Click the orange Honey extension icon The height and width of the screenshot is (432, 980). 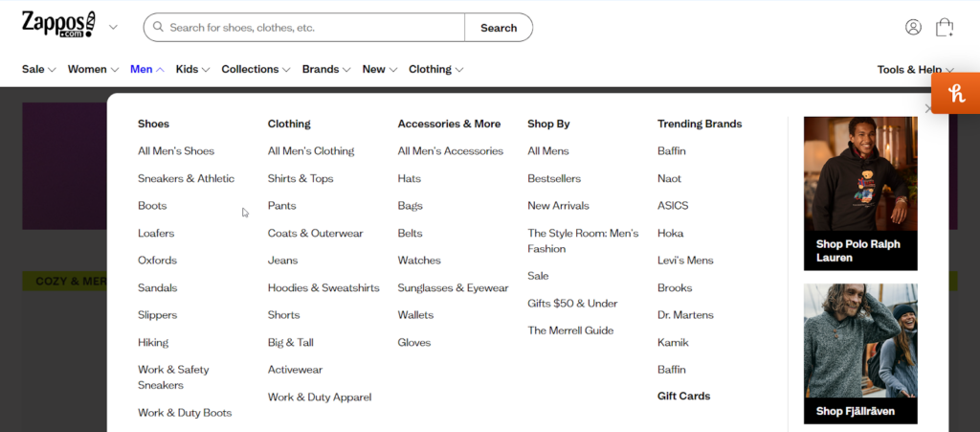point(955,94)
